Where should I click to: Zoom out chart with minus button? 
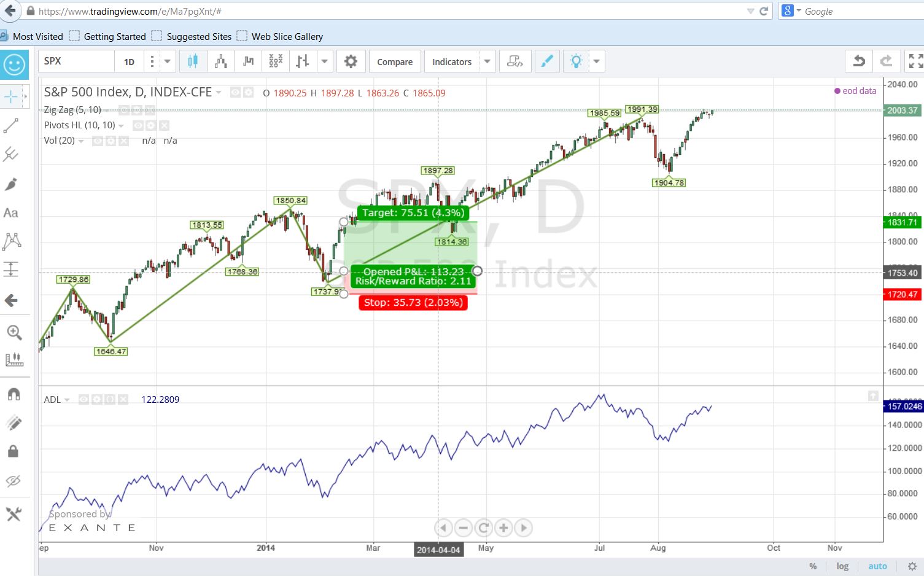(464, 527)
